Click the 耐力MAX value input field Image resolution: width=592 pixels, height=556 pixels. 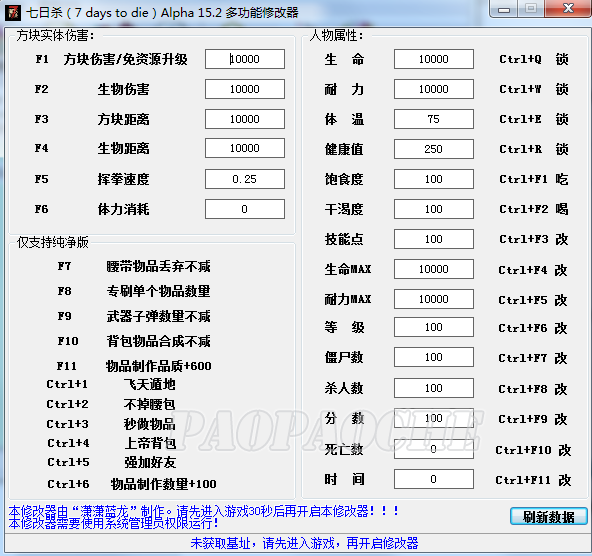tap(434, 299)
